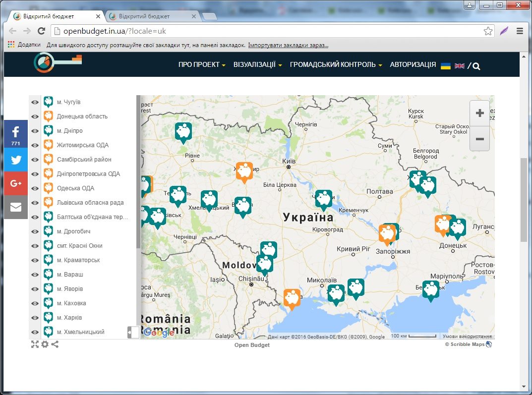Click the purple feather extension icon
Image resolution: width=532 pixels, height=395 pixels.
click(504, 31)
